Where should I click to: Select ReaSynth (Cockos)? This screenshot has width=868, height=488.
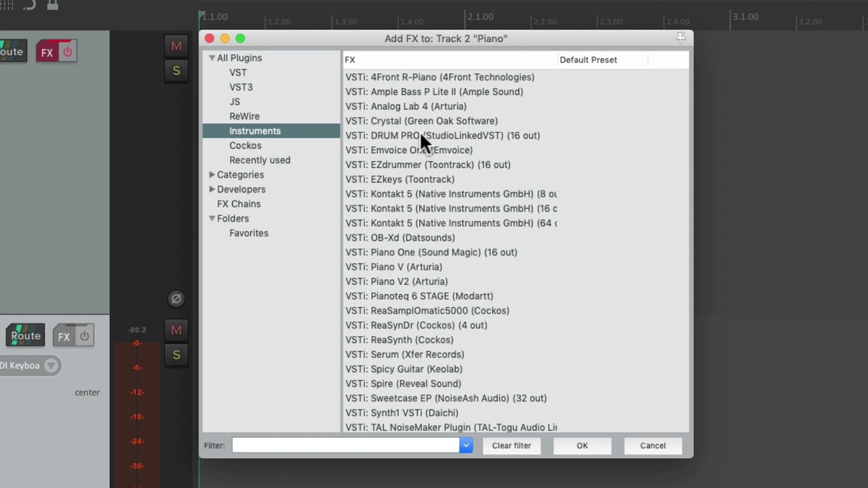(x=399, y=340)
